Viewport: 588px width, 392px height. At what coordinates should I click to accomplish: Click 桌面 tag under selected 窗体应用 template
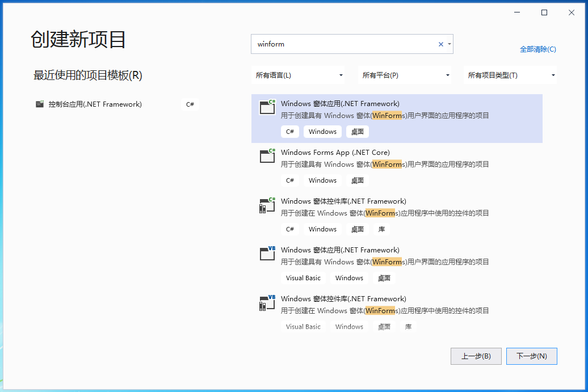coord(358,132)
